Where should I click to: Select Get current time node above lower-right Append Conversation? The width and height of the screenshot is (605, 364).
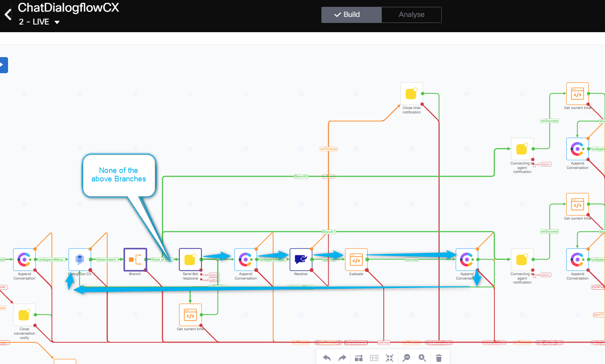pos(578,204)
